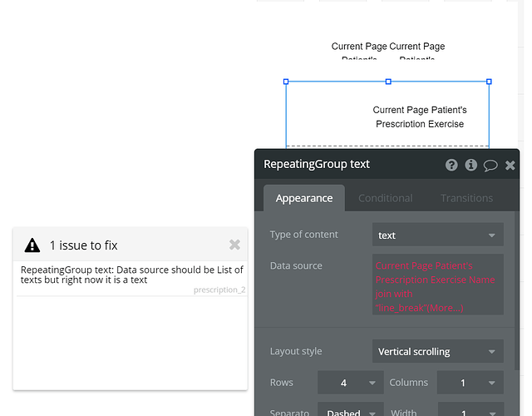
Task: Open the comment bubble icon
Action: [490, 165]
